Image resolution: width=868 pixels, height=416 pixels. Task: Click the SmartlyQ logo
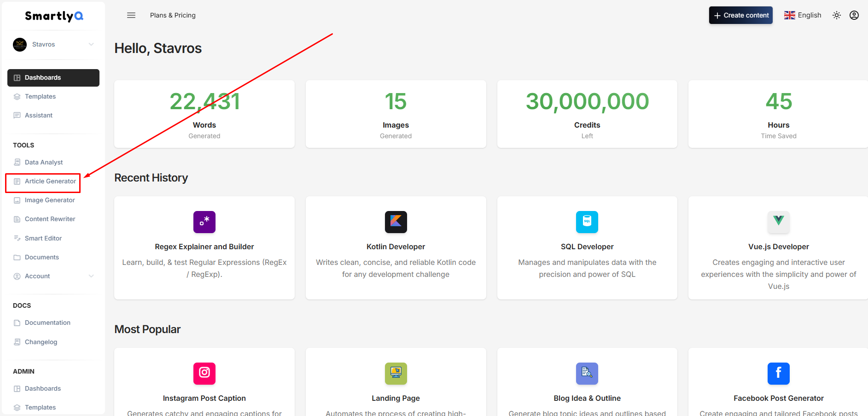click(54, 16)
